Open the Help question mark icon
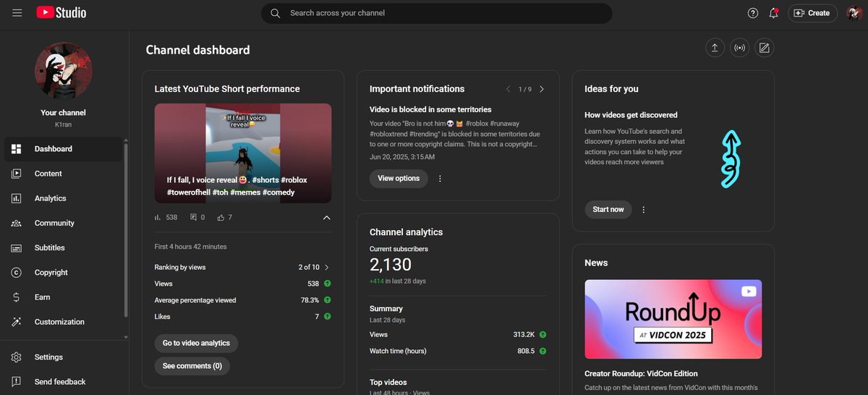Screen dimensions: 868x395 (753, 13)
